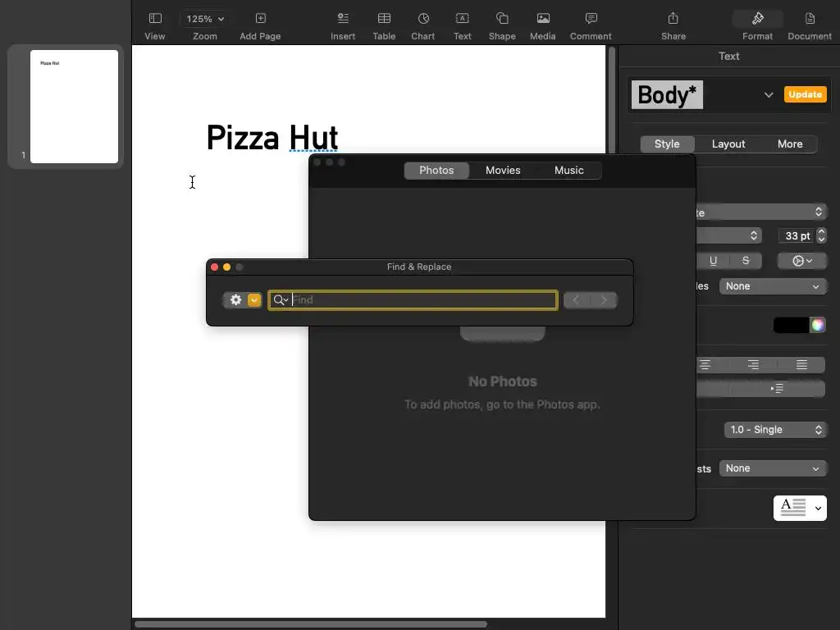Click the Add Page icon

[x=260, y=19]
